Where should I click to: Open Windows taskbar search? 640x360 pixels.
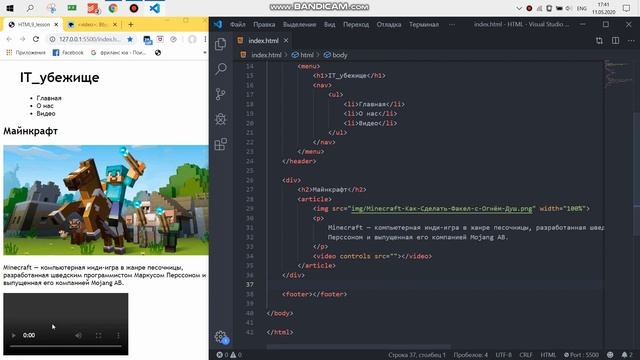30,8
